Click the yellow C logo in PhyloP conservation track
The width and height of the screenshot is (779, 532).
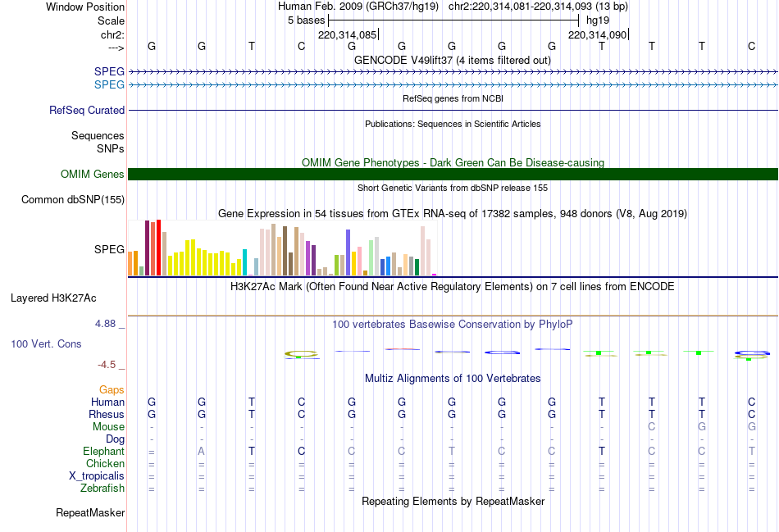coord(301,353)
